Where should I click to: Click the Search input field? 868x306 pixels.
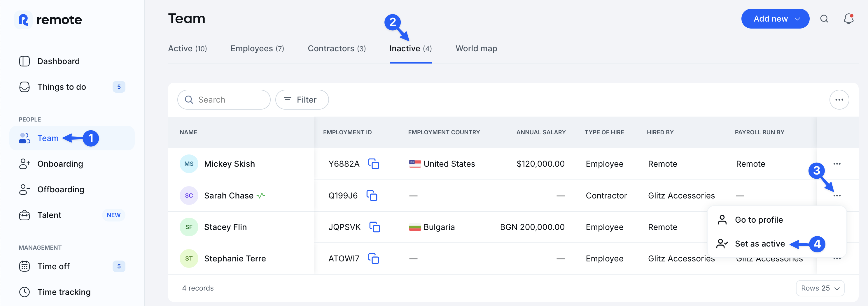[x=224, y=100]
